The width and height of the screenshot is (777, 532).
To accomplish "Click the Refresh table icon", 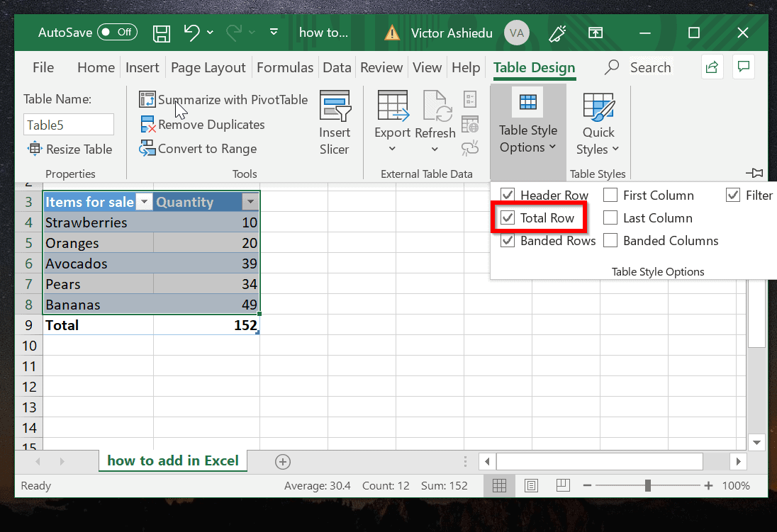I will coord(437,106).
